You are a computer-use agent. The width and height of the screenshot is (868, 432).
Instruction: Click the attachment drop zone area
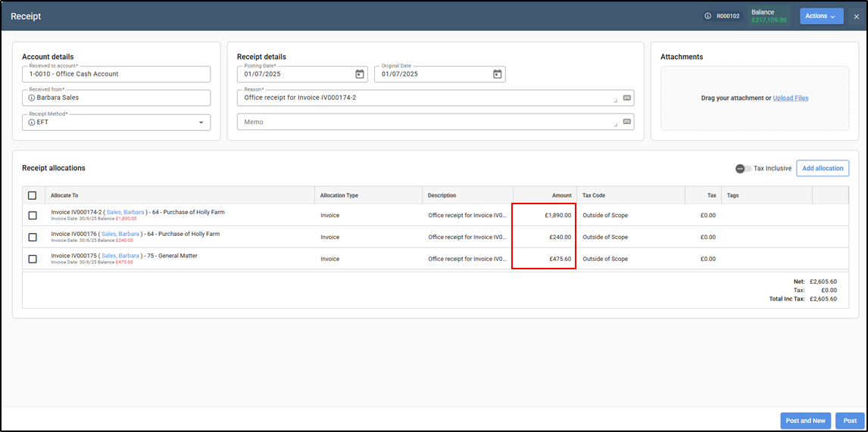(754, 98)
